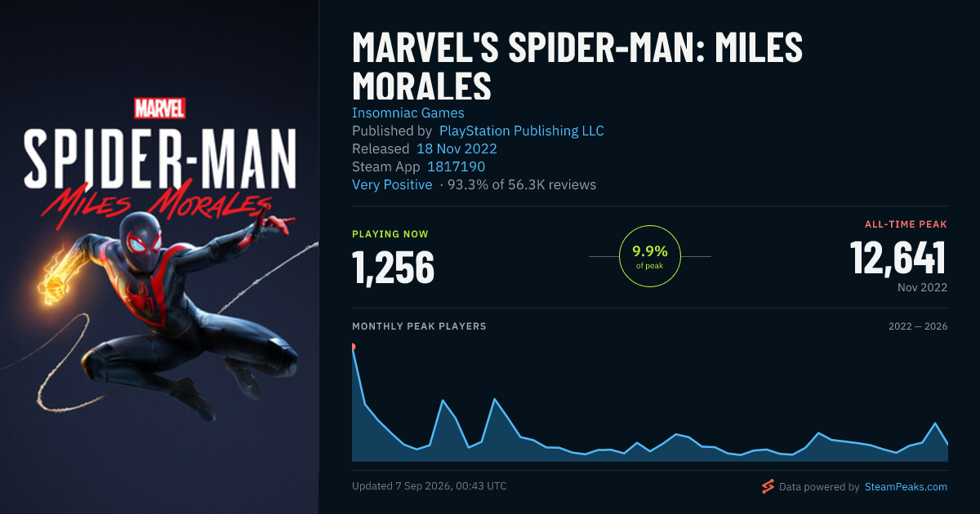The height and width of the screenshot is (514, 980).
Task: Click the Marvel logo on the cover
Action: pos(159,108)
